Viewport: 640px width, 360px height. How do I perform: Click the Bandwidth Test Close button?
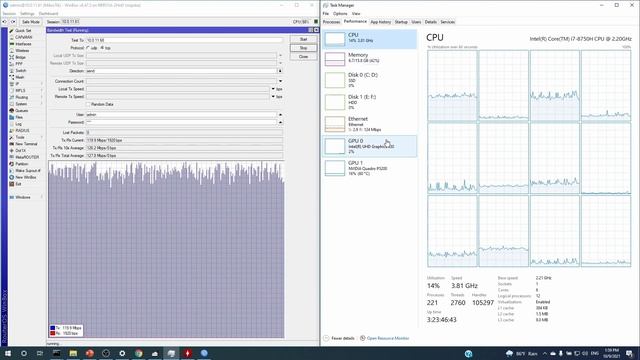pos(303,57)
